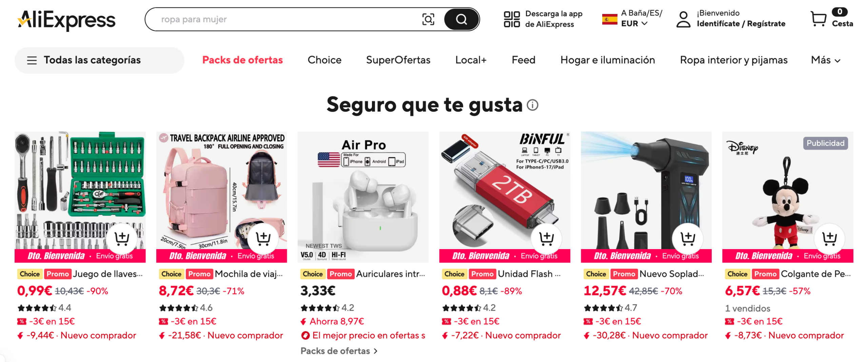The width and height of the screenshot is (868, 362).
Task: Click info icon beside Seguro que te gusta
Action: [x=532, y=105]
